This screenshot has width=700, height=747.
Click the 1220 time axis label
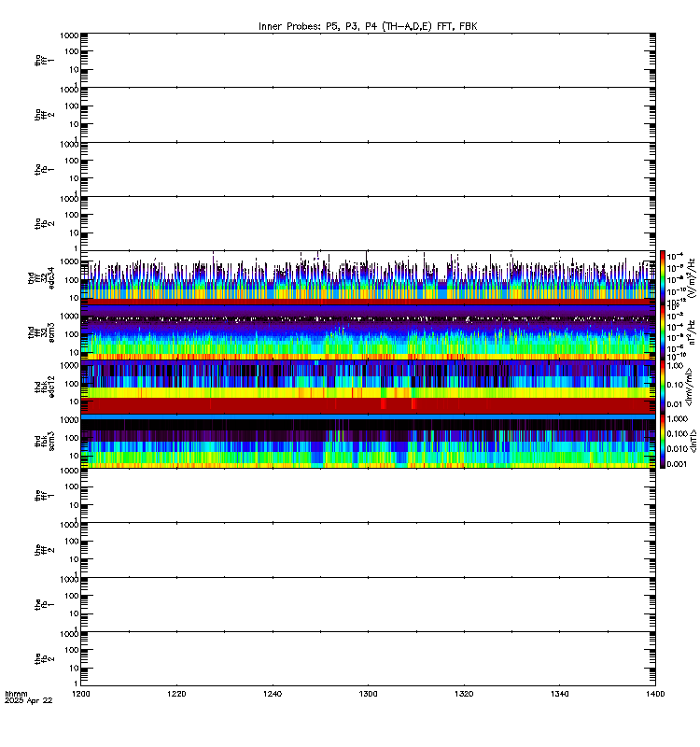point(176,694)
